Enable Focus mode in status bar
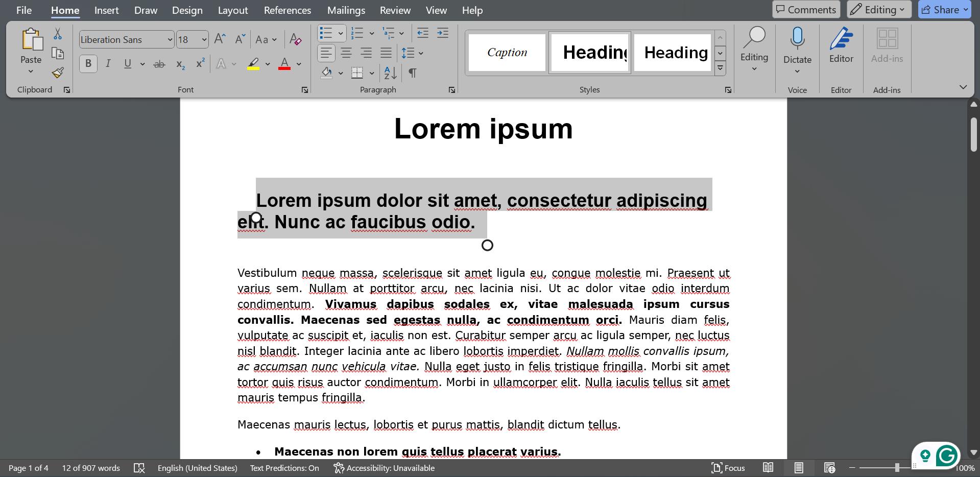 [728, 467]
